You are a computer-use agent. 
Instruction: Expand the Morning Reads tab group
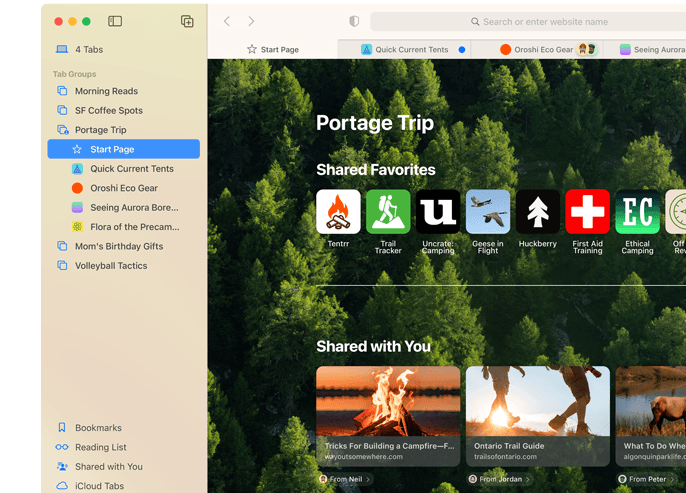(106, 91)
